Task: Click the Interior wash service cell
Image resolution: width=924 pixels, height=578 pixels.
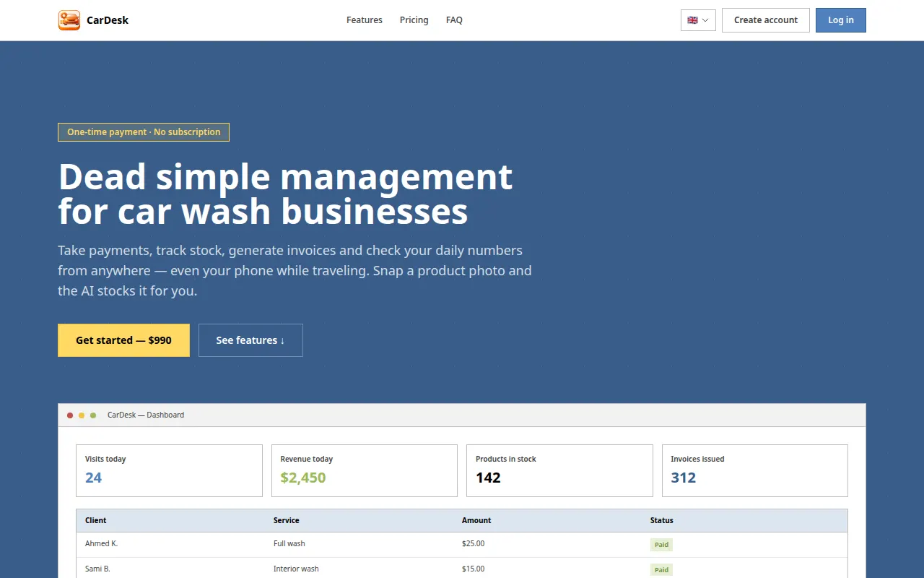Action: 296,569
